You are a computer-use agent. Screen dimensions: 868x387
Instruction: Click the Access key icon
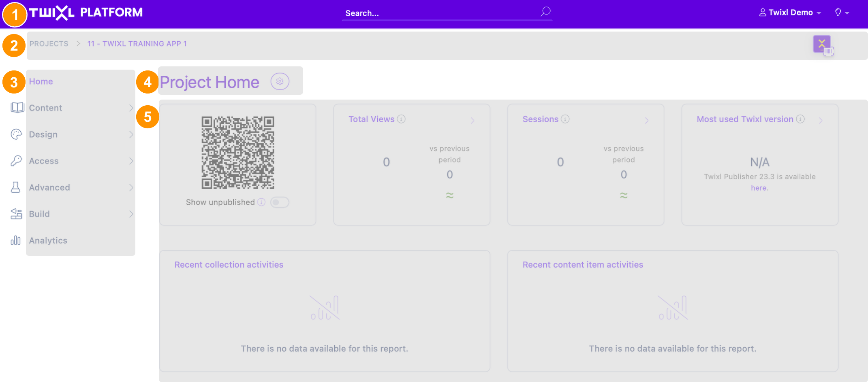pyautogui.click(x=16, y=161)
